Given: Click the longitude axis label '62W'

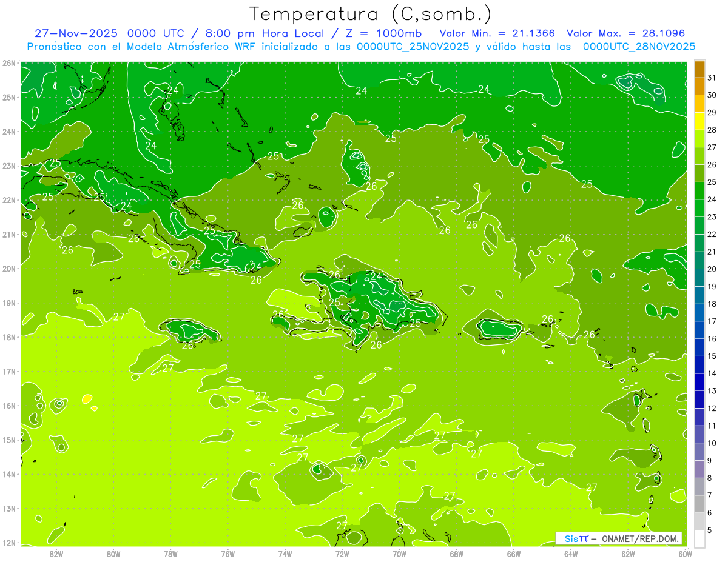Looking at the screenshot, I should (x=628, y=554).
